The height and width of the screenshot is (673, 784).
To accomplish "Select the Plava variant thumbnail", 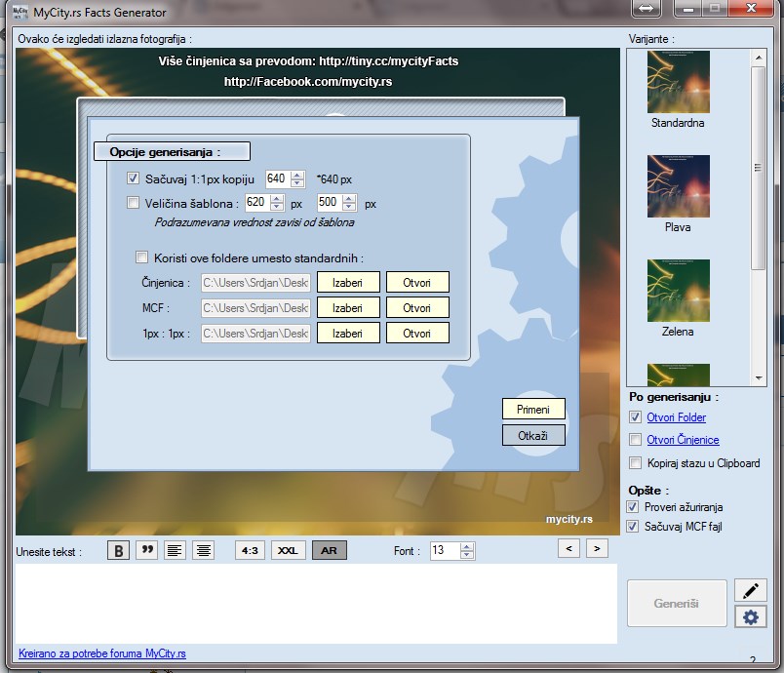I will 679,186.
